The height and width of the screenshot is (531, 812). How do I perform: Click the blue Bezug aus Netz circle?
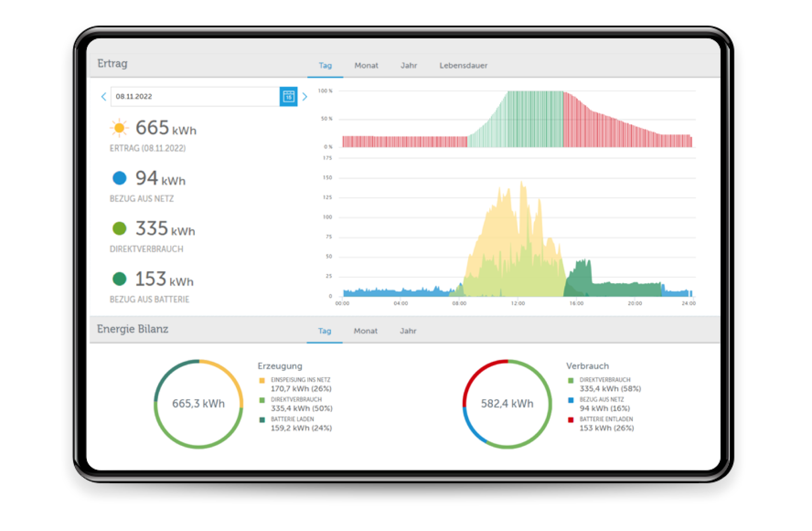click(x=119, y=178)
